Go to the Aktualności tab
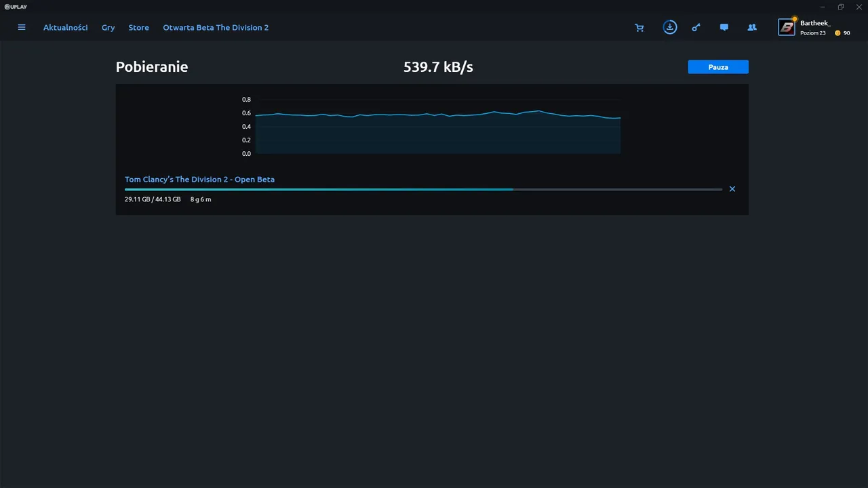The height and width of the screenshot is (488, 868). [66, 28]
